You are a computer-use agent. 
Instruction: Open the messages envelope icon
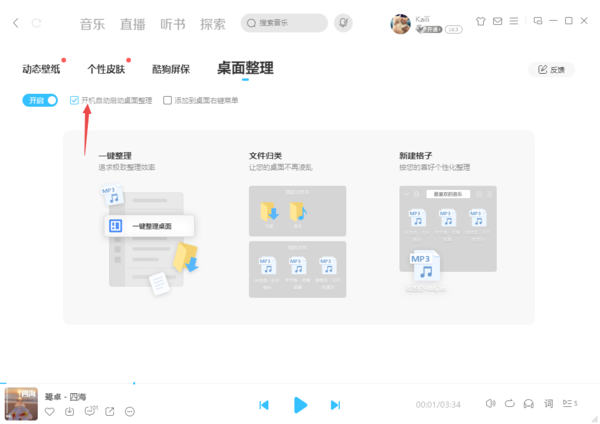[497, 21]
